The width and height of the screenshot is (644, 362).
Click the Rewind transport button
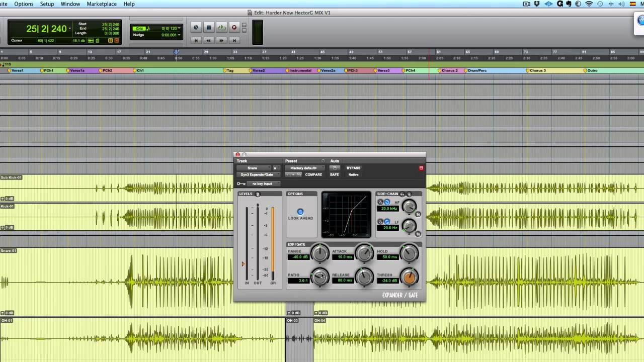[x=208, y=40]
